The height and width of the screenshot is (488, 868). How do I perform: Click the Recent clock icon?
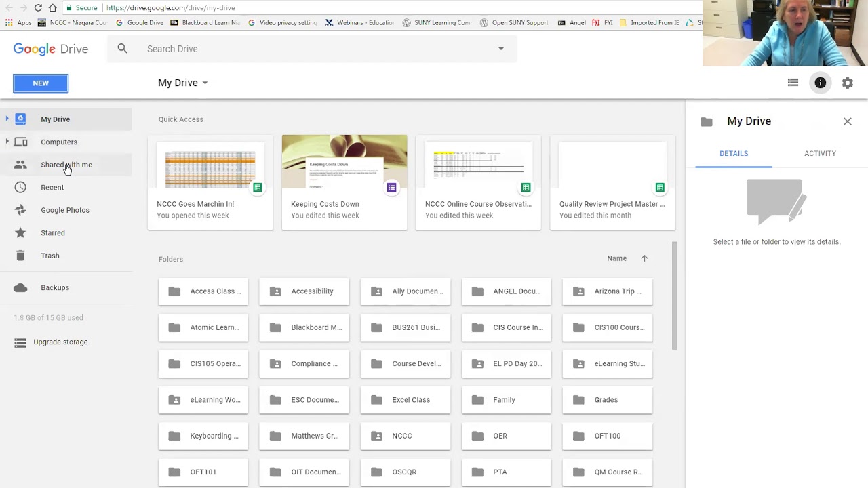pyautogui.click(x=20, y=188)
